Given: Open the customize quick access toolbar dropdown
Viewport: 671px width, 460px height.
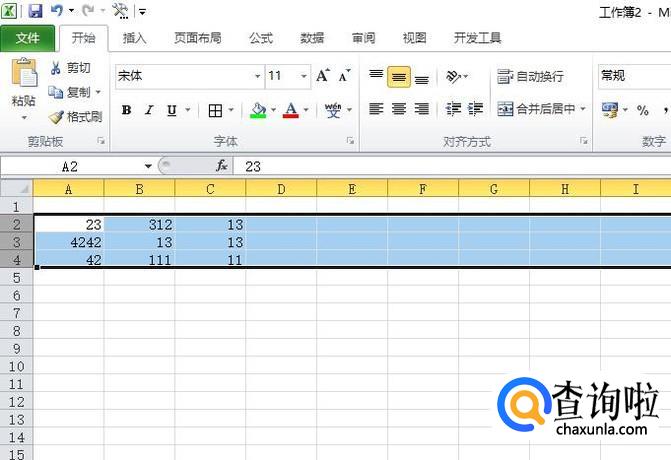Looking at the screenshot, I should click(143, 12).
